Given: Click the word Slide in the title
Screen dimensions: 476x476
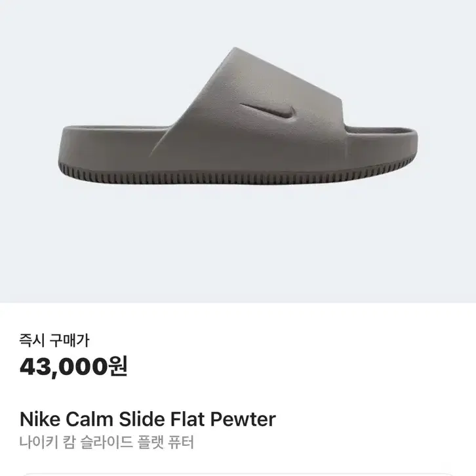Looking at the screenshot, I should point(142,419).
